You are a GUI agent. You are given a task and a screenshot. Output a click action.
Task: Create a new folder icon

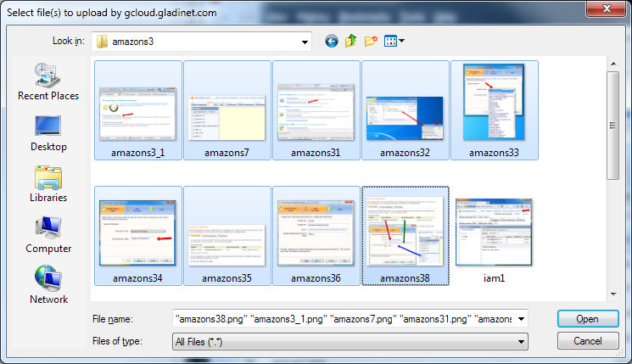(371, 41)
